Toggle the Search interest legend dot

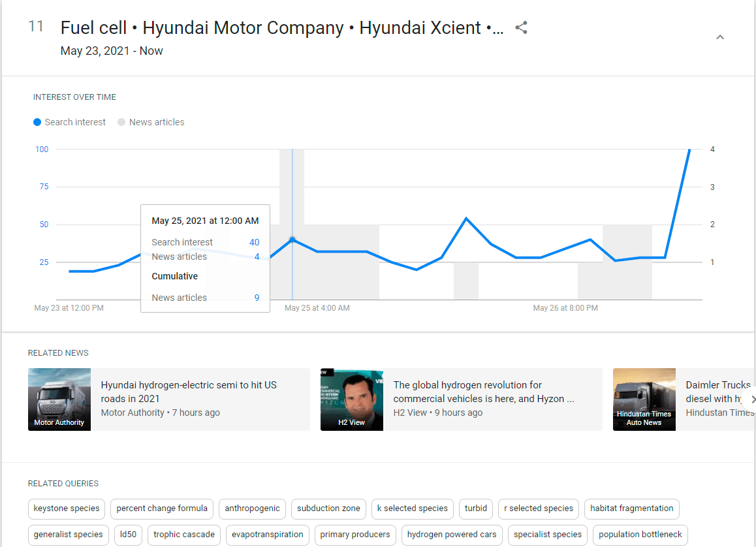(x=38, y=122)
